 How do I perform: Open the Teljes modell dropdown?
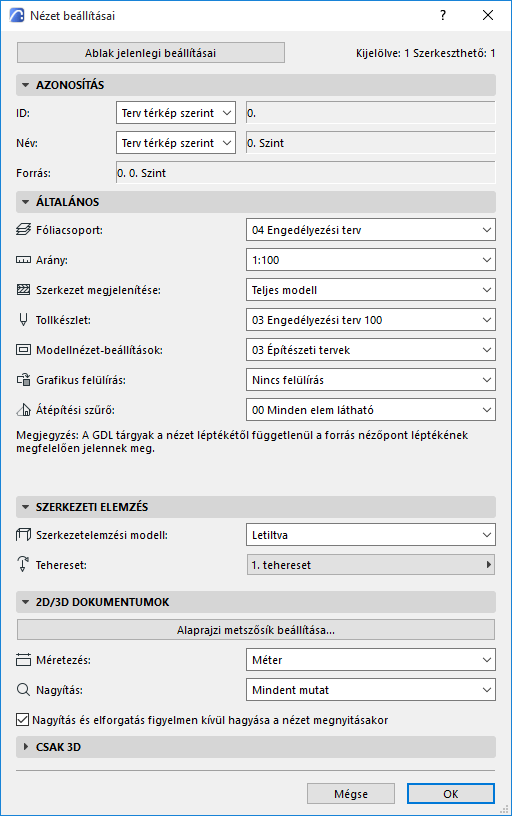pos(370,290)
